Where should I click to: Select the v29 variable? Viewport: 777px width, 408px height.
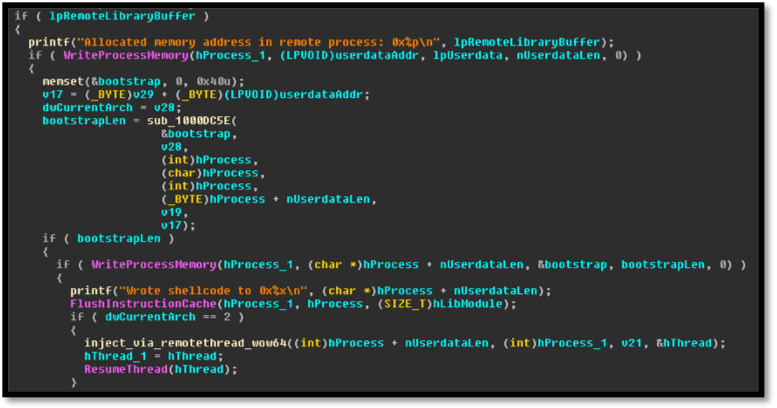tap(143, 94)
